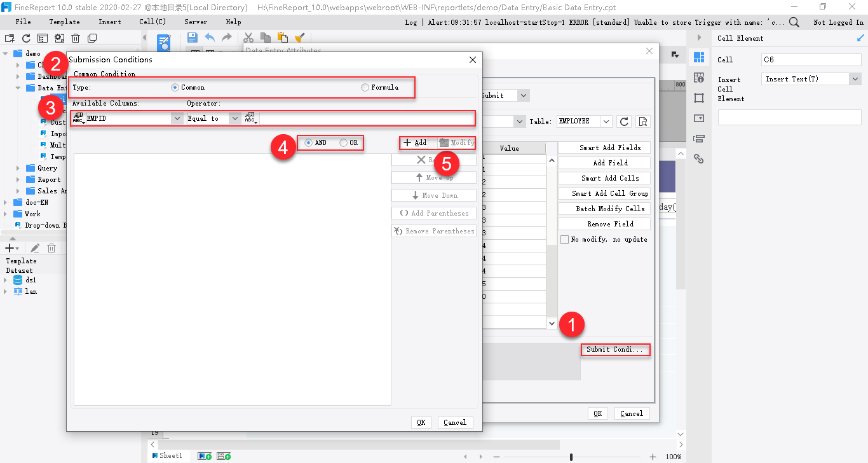The width and height of the screenshot is (868, 463).
Task: Expand the ds1 dataset tree node
Action: (6, 280)
